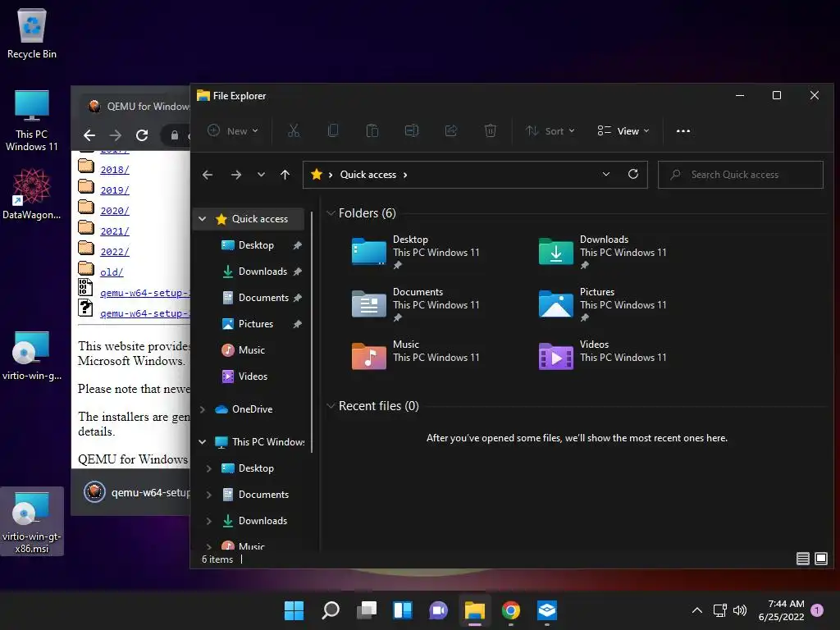Click the Paste clipboard icon in File Explorer

372,130
